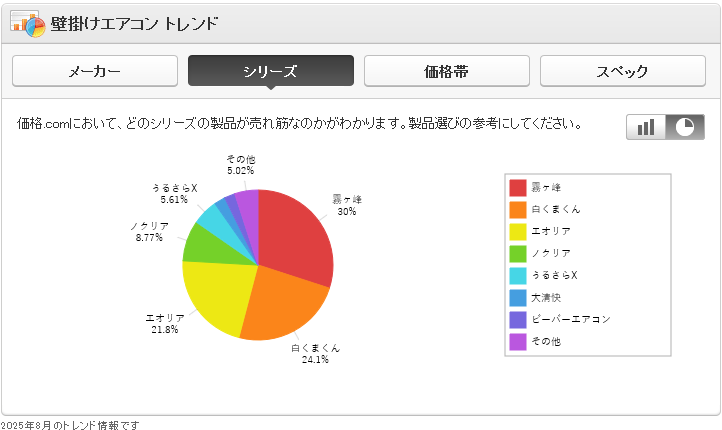
Task: Open the 価格帯 tab
Action: 447,71
